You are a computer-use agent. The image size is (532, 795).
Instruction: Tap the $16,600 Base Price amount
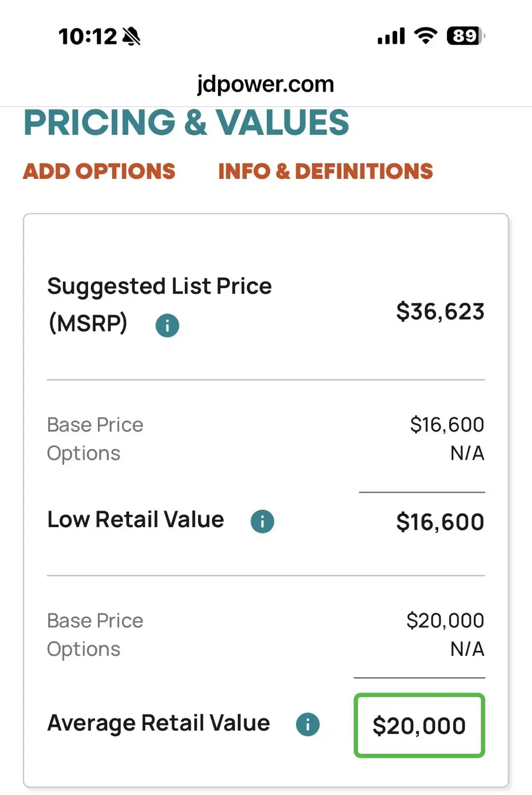point(447,425)
